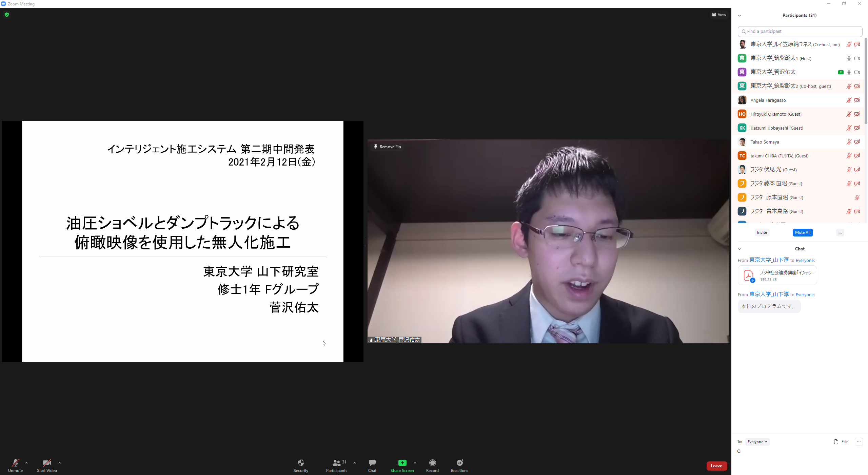Image resolution: width=868 pixels, height=475 pixels.
Task: Restore down the Zoom Meeting window
Action: click(844, 4)
